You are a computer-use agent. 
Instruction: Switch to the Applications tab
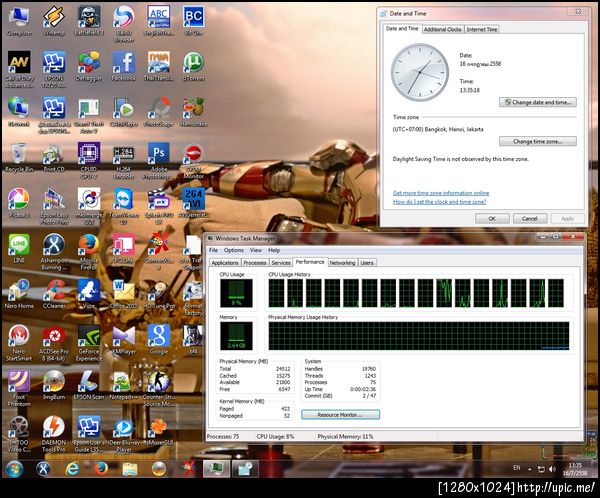225,263
